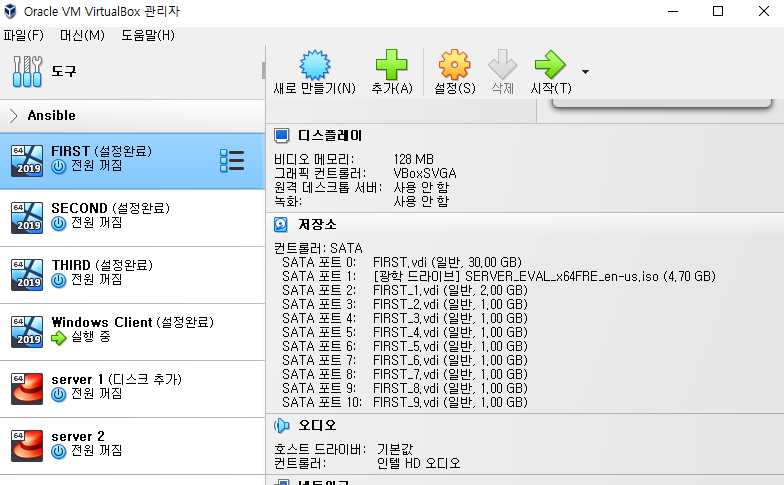
Task: Expand the Ansible group chevron
Action: click(x=14, y=116)
